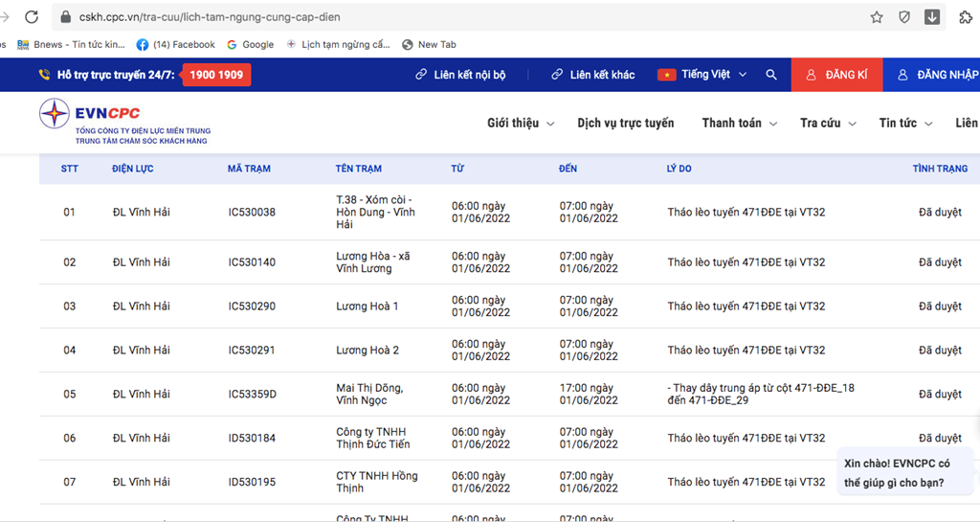The height and width of the screenshot is (522, 980).
Task: Open the shield extension icon
Action: 903,17
